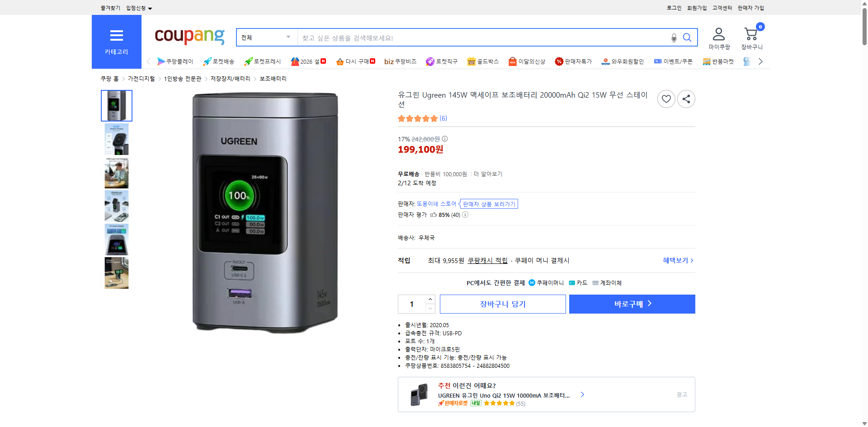Open 로켓직구 in the navigation menu

442,61
